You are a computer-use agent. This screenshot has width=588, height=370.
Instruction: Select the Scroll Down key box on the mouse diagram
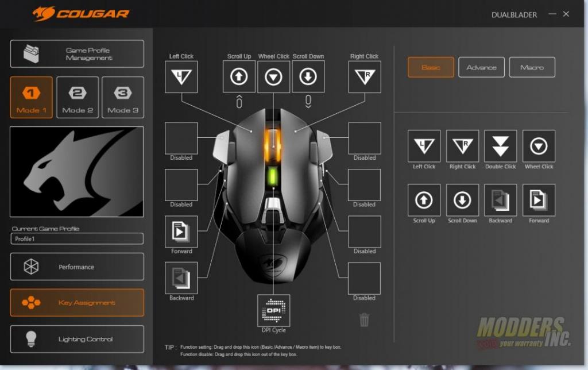[308, 76]
